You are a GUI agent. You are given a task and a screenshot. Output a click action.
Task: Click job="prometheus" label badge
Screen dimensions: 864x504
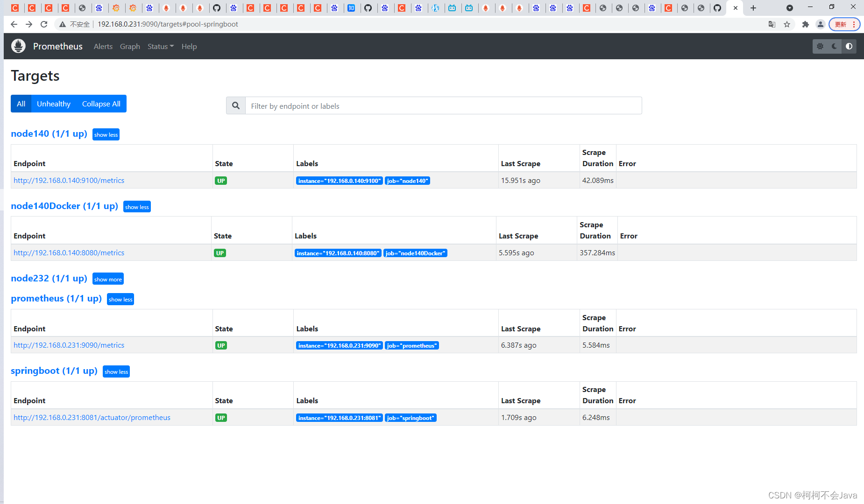pos(412,345)
